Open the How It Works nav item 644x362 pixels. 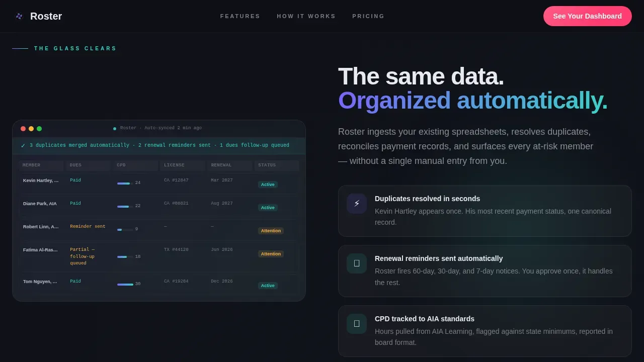[x=306, y=16]
